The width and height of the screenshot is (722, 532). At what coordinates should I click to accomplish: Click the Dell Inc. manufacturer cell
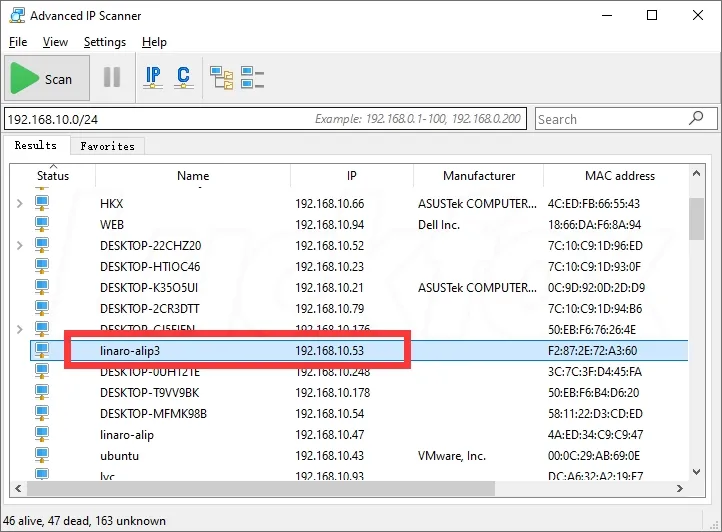(439, 225)
